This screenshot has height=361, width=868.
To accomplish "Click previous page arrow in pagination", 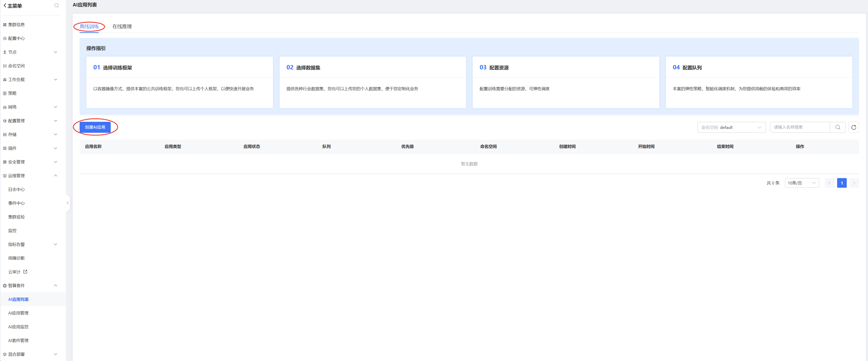I will [829, 183].
